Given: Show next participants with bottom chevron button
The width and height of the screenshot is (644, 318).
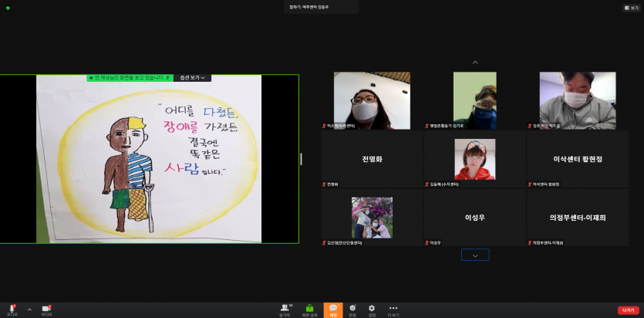Looking at the screenshot, I should pyautogui.click(x=475, y=255).
